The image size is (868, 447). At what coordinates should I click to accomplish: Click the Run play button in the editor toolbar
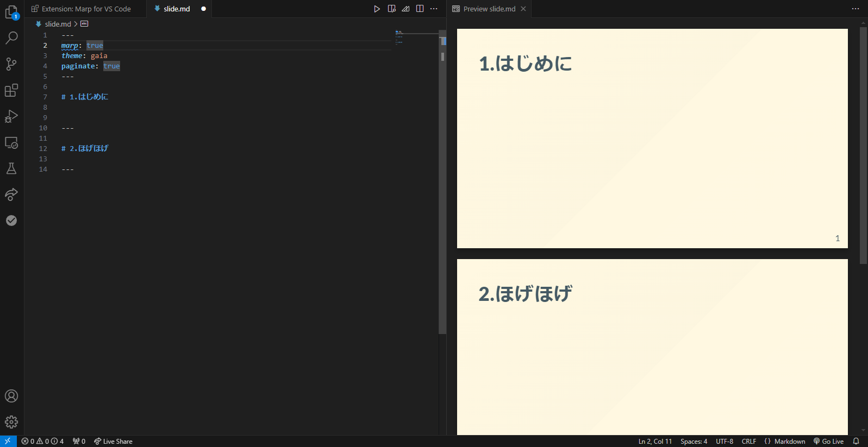[x=377, y=9]
